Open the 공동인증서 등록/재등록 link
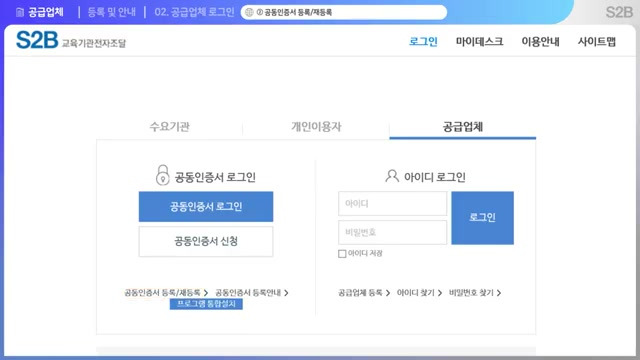The width and height of the screenshot is (640, 360). [x=166, y=293]
